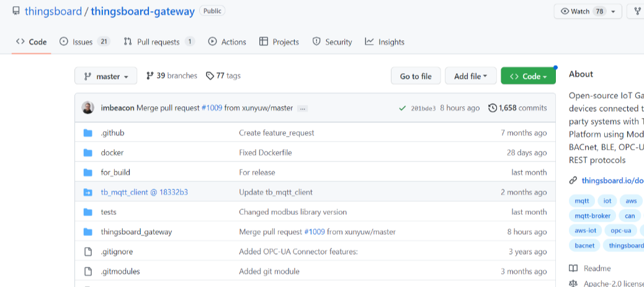View the 77 tags link
The image size is (644, 287).
tap(223, 76)
